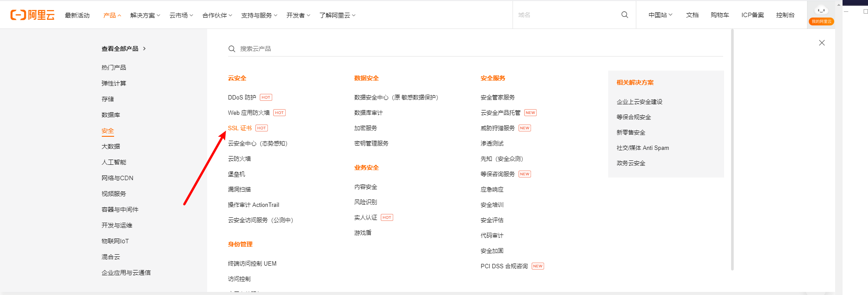Viewport: 868px width, 295px height.
Task: Open 操作审计 ActionTrail link
Action: tap(253, 205)
